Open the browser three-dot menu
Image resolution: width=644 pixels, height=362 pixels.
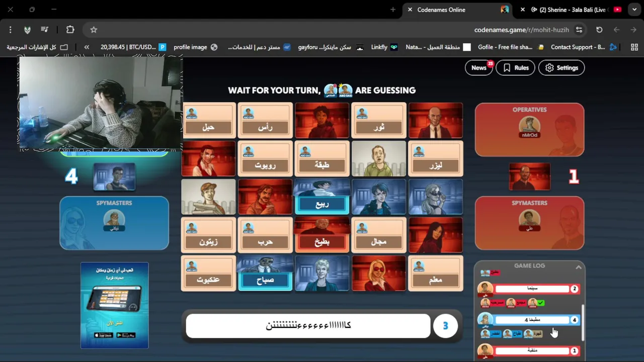10,30
